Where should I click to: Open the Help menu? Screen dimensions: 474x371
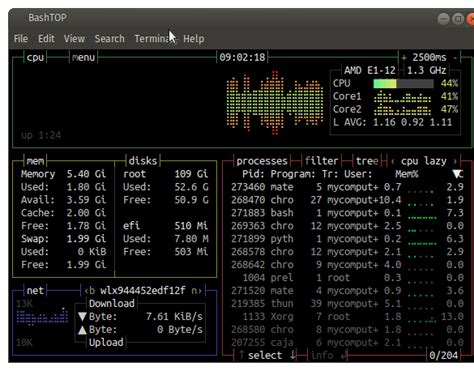194,39
